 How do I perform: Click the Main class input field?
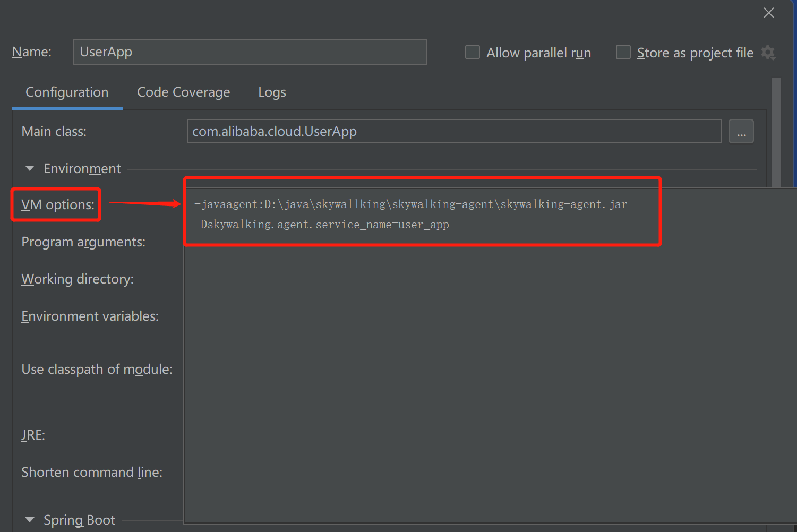point(454,131)
